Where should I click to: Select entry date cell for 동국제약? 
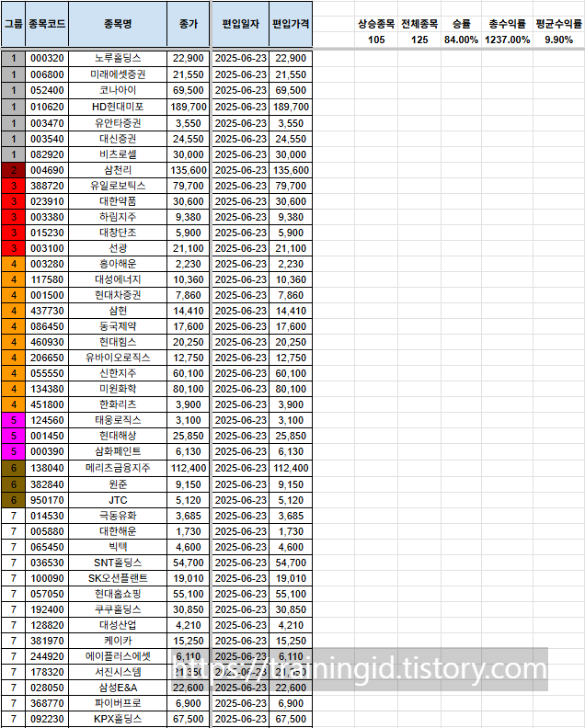click(x=240, y=326)
